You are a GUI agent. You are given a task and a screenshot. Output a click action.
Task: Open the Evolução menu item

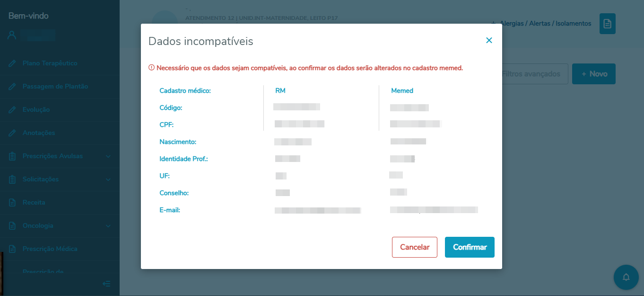click(36, 110)
